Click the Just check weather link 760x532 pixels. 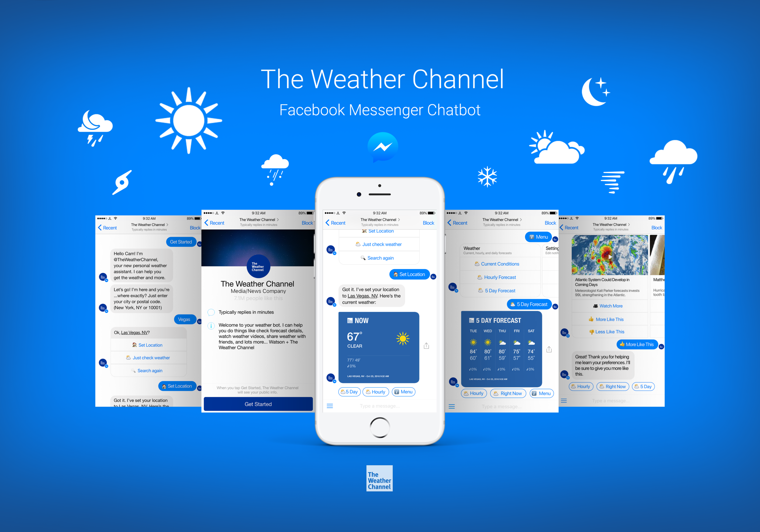[382, 244]
